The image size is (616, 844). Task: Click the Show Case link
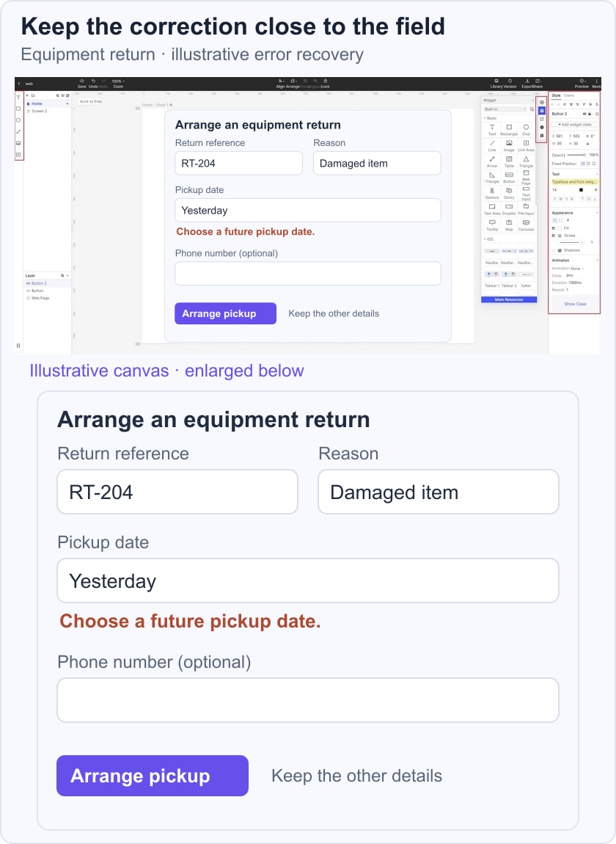tap(575, 304)
